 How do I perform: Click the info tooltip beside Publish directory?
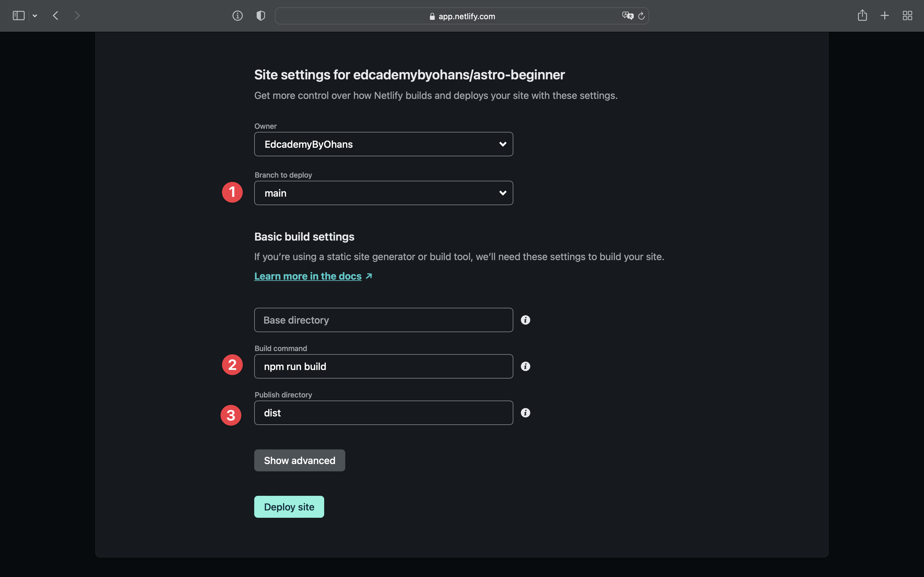525,412
